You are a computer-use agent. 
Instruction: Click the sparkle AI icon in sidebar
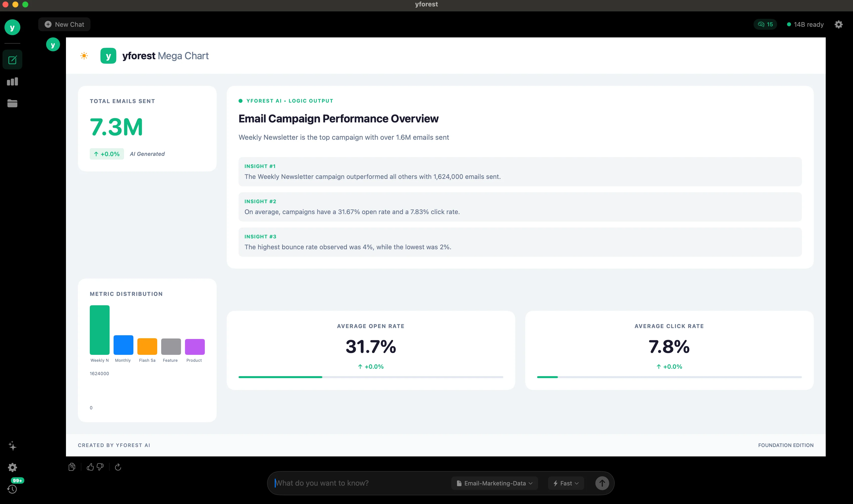(x=12, y=446)
